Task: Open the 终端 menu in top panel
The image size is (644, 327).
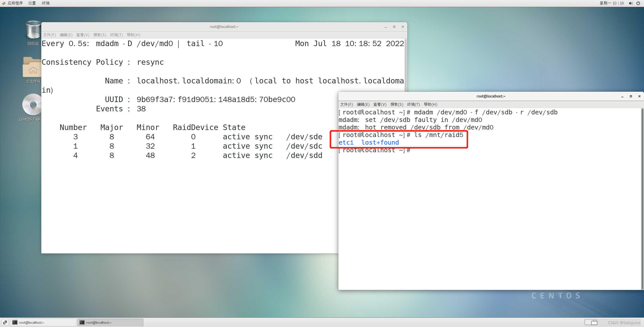Action: point(46,3)
